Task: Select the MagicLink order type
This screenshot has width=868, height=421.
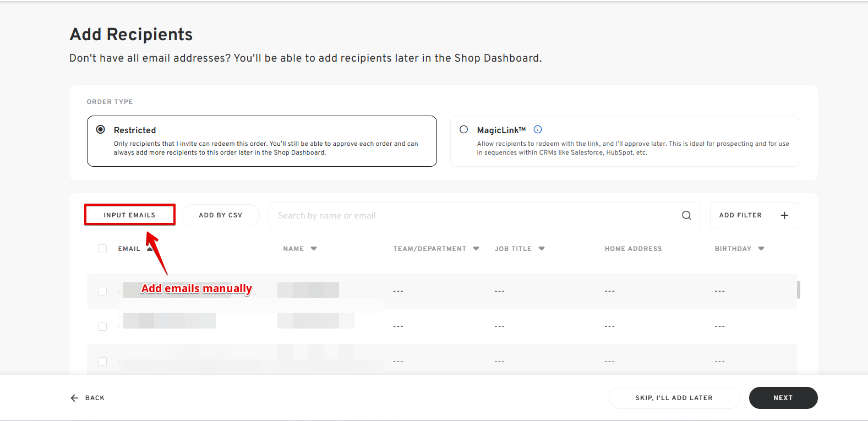Action: pyautogui.click(x=464, y=130)
